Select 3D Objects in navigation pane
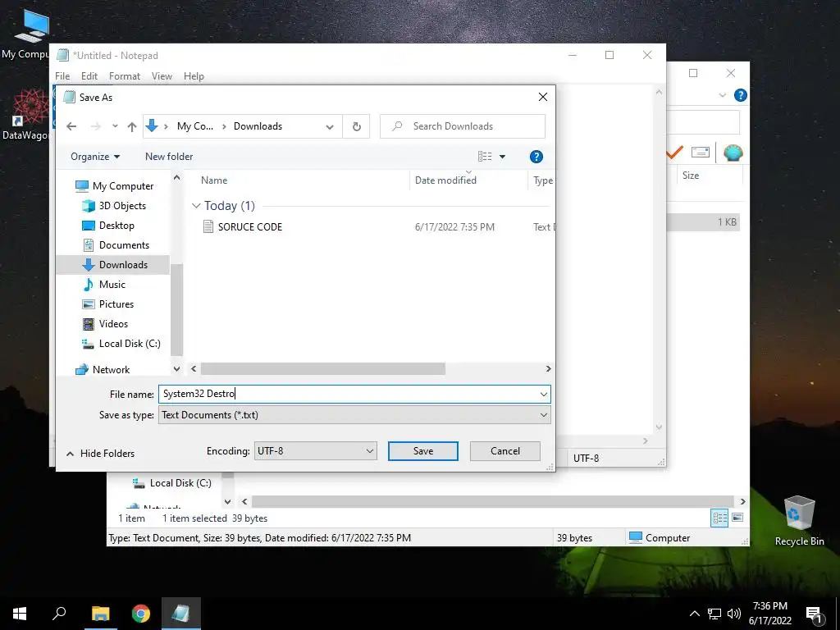 [x=122, y=206]
